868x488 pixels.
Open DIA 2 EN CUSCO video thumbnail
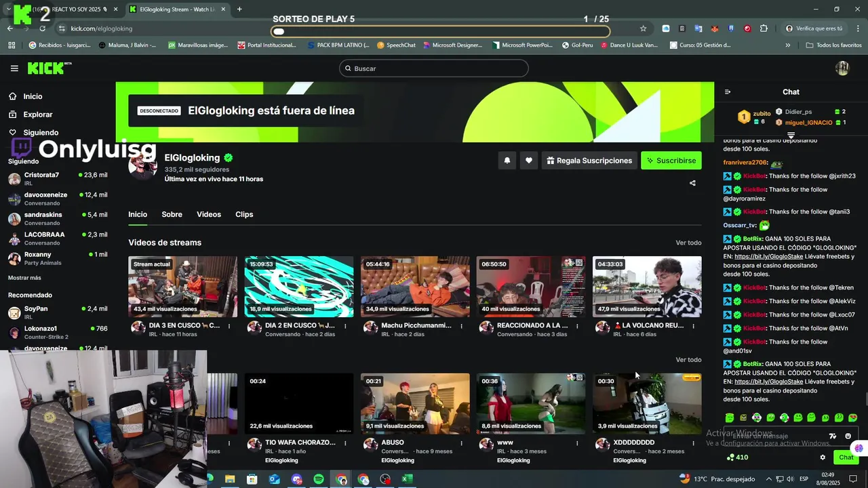tap(299, 287)
